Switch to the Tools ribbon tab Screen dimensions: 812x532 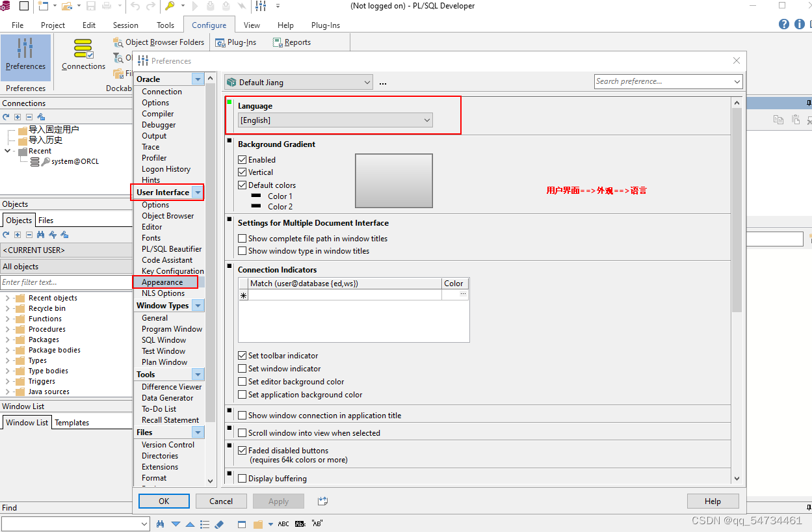click(x=165, y=25)
